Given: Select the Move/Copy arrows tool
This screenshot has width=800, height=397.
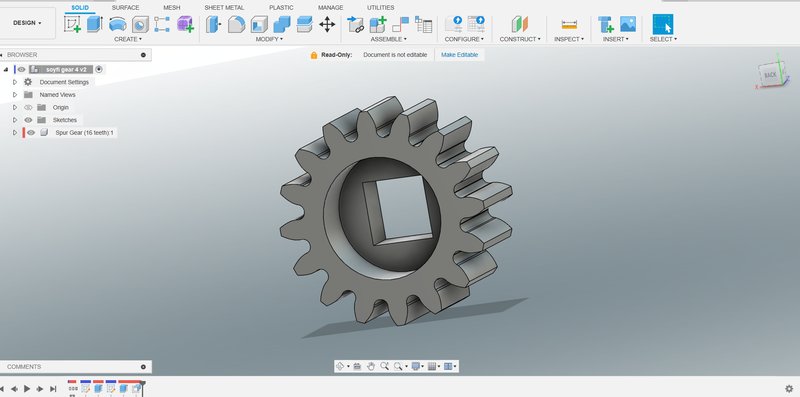Looking at the screenshot, I should click(x=327, y=24).
